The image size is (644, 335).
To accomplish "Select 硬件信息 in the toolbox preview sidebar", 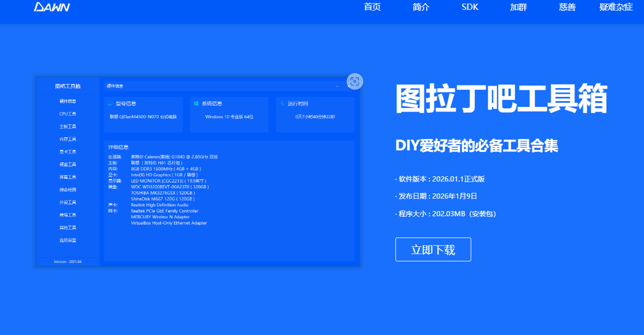I will coord(68,101).
